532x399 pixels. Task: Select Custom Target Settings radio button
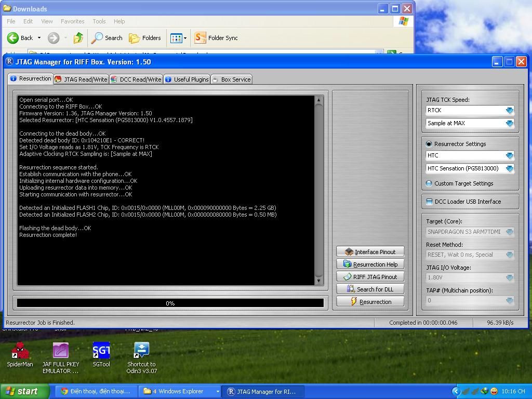(x=429, y=183)
